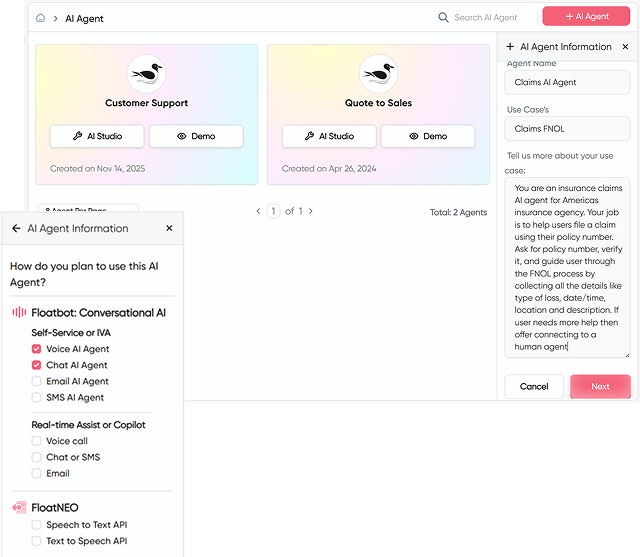The width and height of the screenshot is (640, 557).
Task: Enable the Email AI Agent checkbox
Action: (37, 381)
